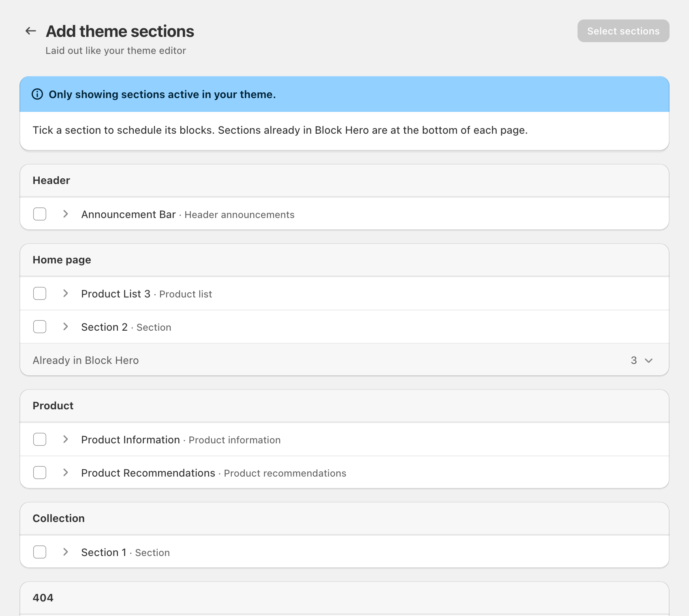Click the Select sections button
Viewport: 689px width, 616px height.
tap(623, 31)
